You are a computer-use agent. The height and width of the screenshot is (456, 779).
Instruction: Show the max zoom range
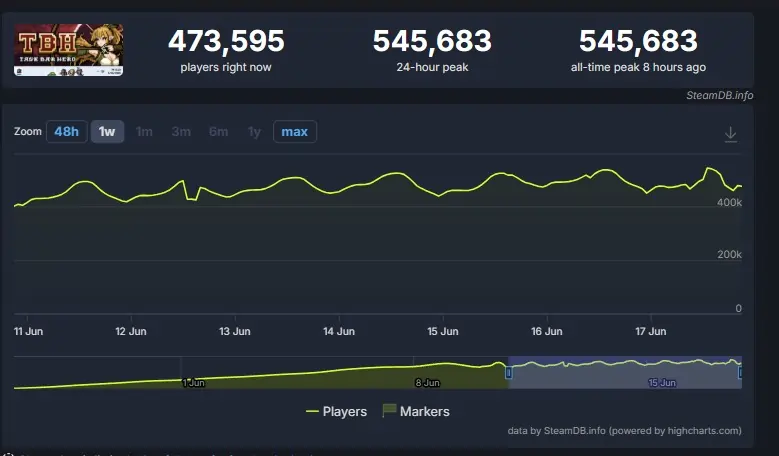(295, 132)
